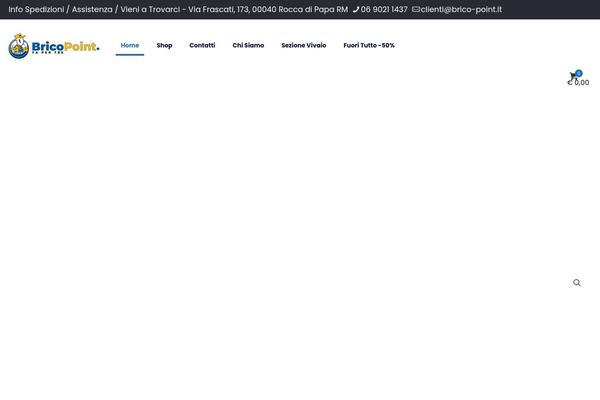Click Vieni a Trovarci address link
Screen dimensions: 600x400
(234, 10)
